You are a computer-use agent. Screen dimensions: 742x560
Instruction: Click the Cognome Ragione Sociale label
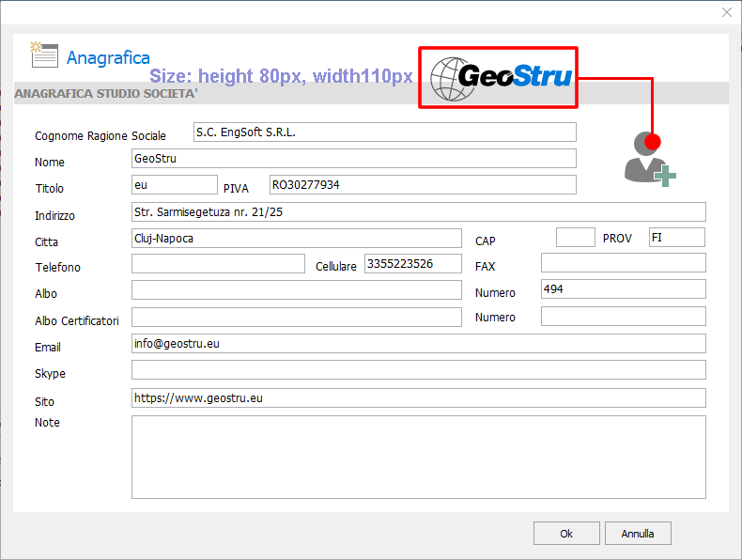click(x=100, y=136)
